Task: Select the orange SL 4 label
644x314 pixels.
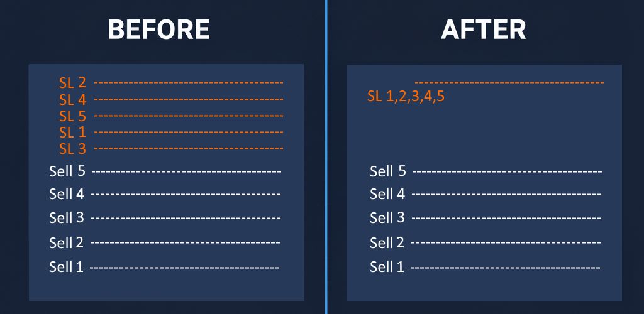Action: coord(72,99)
